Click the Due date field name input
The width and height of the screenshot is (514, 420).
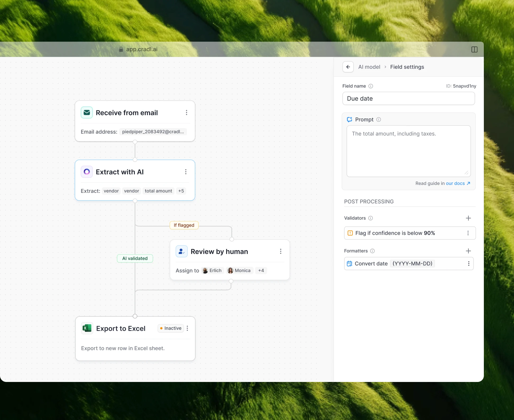(409, 99)
